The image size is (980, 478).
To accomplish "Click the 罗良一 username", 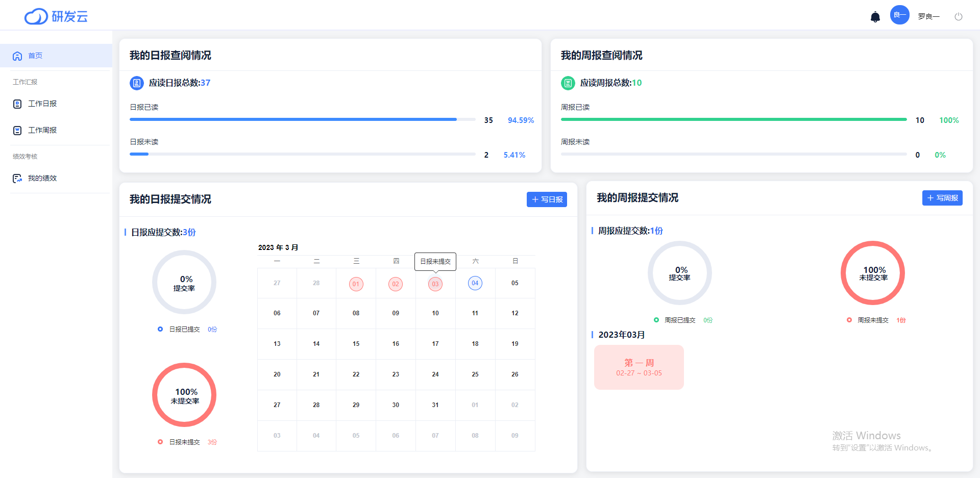I will click(928, 16).
